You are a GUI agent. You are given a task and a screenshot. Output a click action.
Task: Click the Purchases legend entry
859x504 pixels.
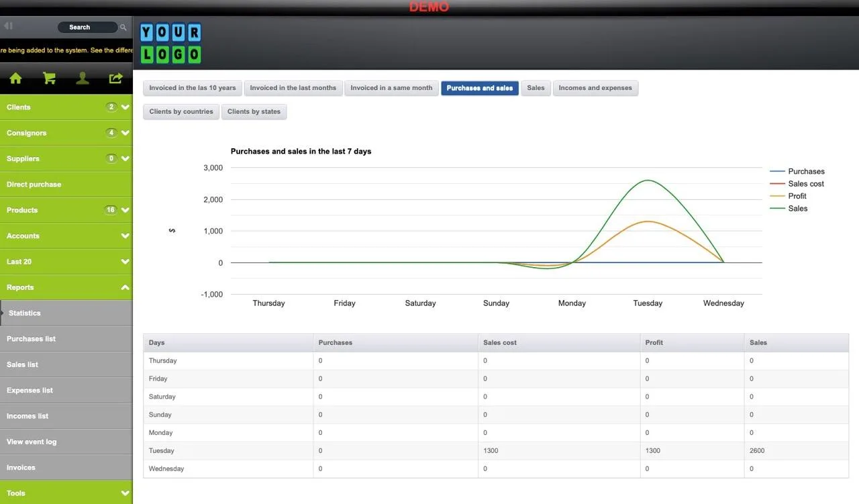797,171
